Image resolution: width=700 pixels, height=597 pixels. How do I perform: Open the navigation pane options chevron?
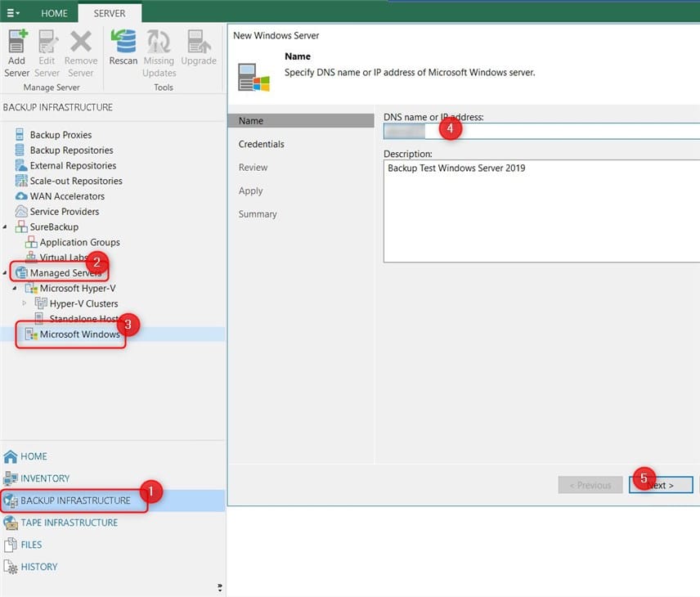click(x=220, y=587)
